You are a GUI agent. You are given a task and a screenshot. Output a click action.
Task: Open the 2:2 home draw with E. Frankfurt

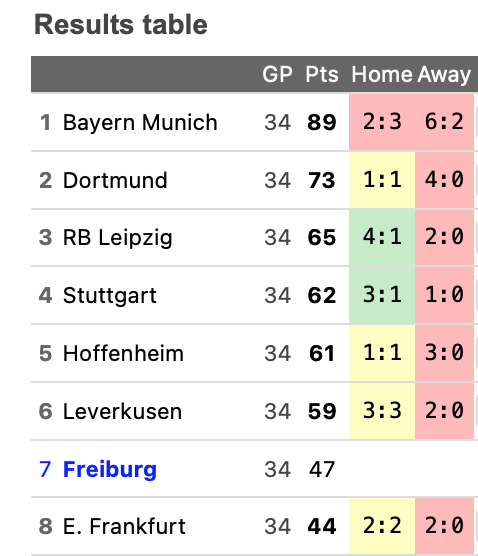pos(382,526)
